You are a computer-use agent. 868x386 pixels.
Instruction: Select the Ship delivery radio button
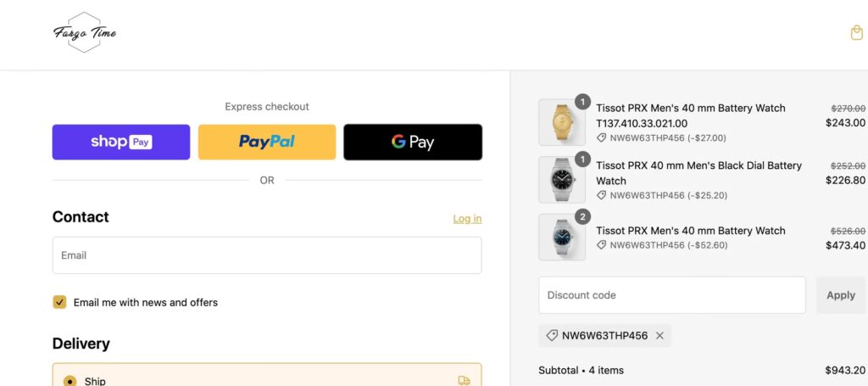[x=70, y=381]
